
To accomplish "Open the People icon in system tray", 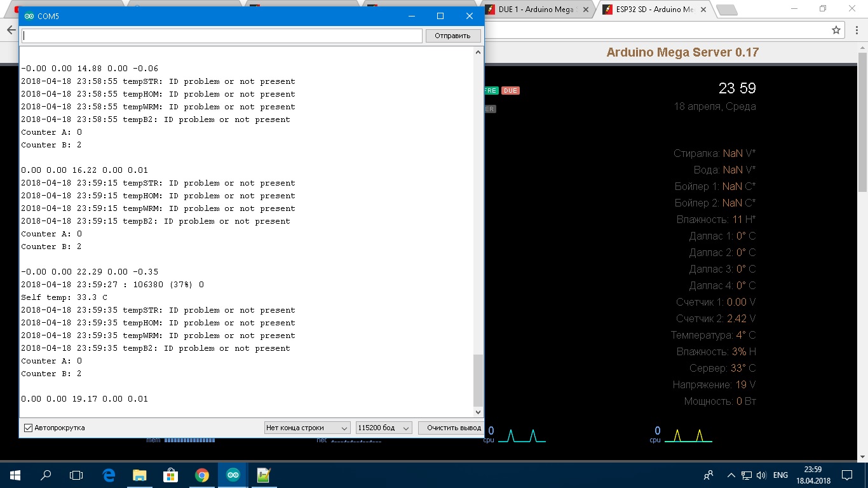I will coord(709,475).
